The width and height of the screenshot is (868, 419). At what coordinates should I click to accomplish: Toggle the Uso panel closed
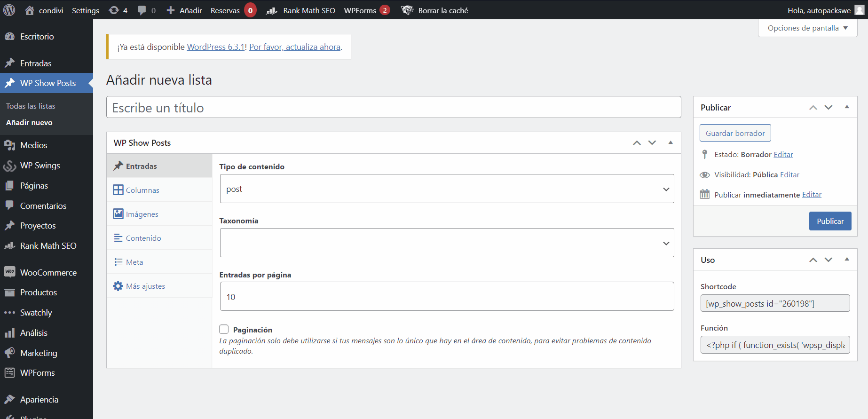[847, 260]
